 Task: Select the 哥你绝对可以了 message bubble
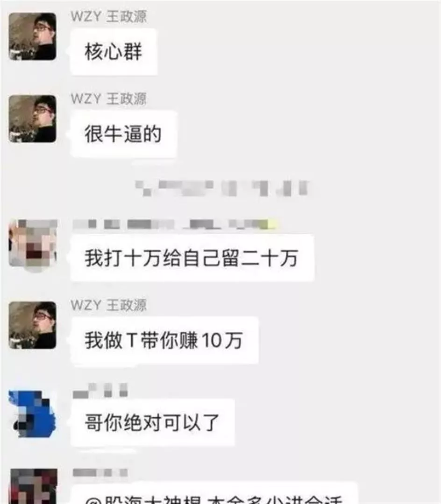coord(152,422)
